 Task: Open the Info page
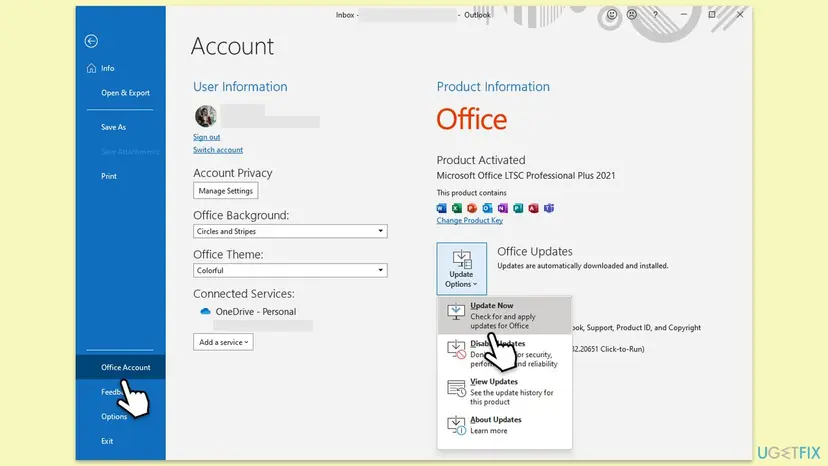107,68
